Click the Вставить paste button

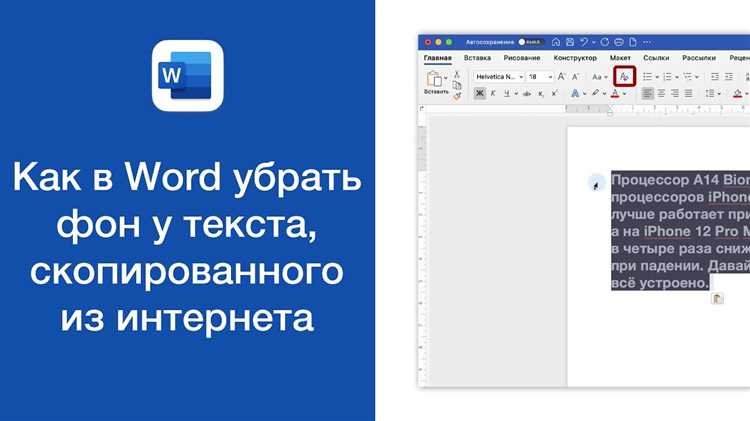(x=434, y=83)
